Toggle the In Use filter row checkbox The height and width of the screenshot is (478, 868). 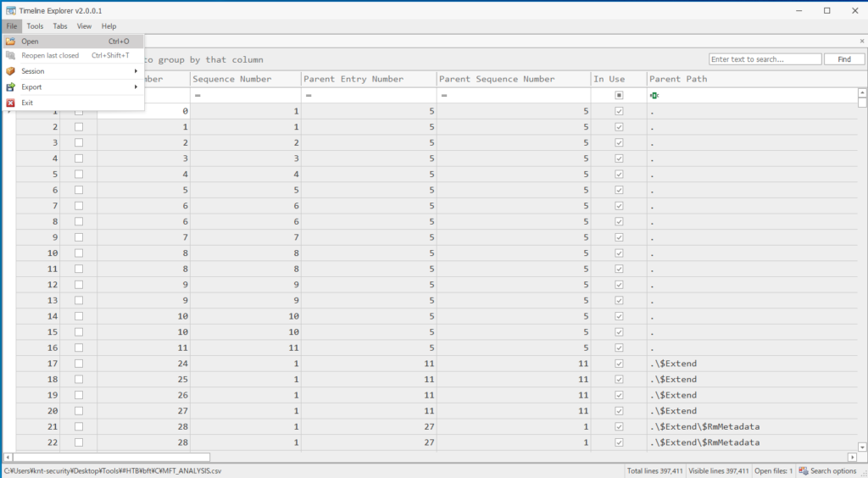[619, 96]
